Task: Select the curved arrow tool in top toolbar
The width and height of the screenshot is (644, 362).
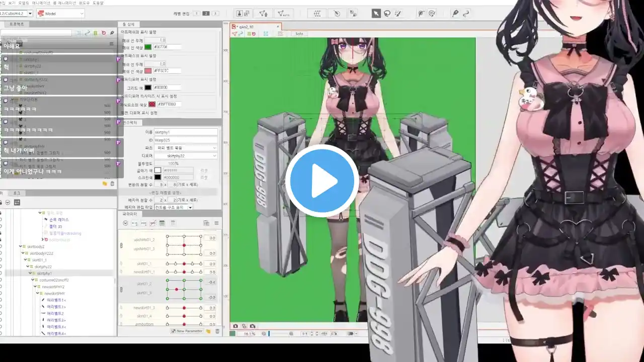Action: point(466,14)
